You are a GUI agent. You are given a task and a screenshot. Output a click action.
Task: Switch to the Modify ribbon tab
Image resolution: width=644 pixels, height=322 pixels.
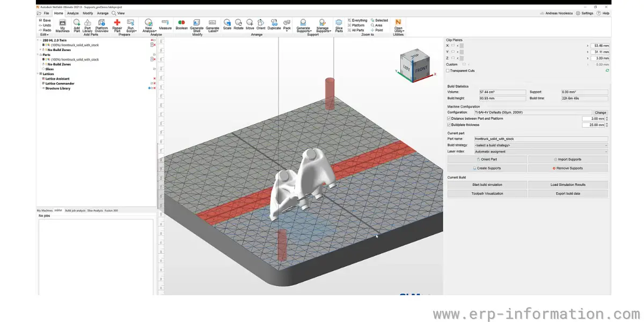click(x=88, y=13)
